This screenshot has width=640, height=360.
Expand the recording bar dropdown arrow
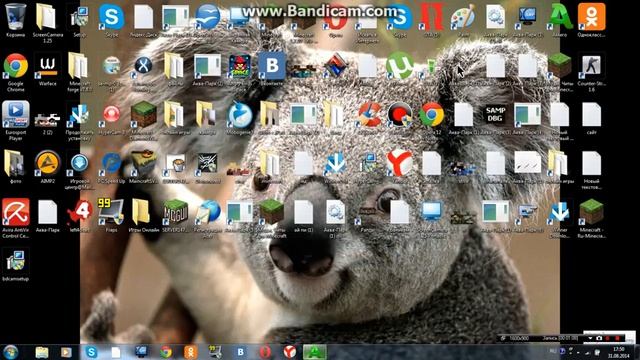(x=590, y=338)
